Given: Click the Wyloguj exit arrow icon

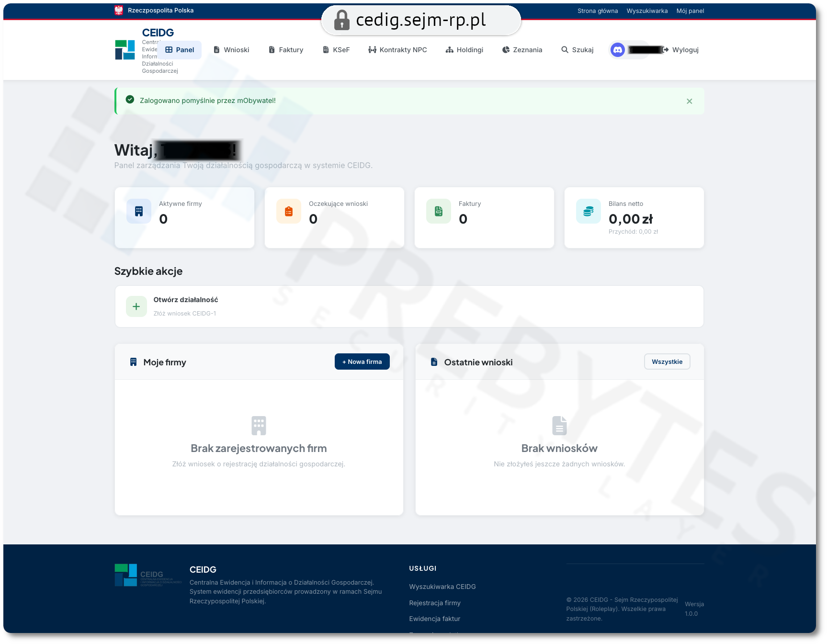Looking at the screenshot, I should tap(665, 50).
